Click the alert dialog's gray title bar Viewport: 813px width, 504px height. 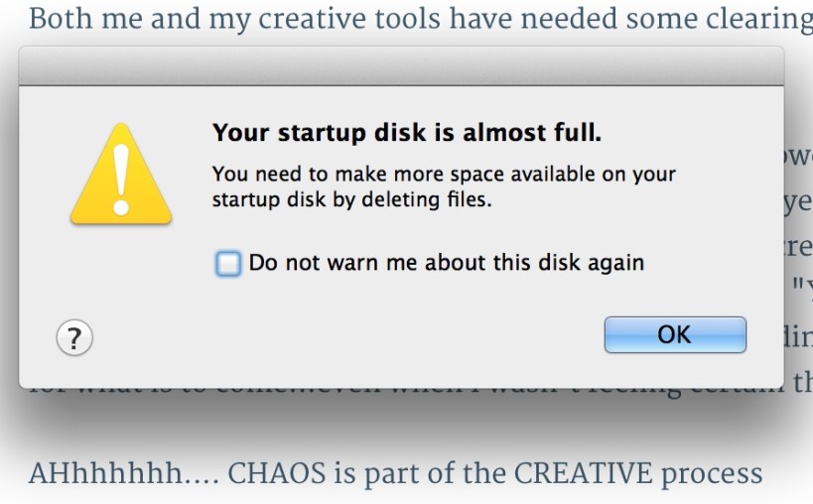[x=401, y=69]
